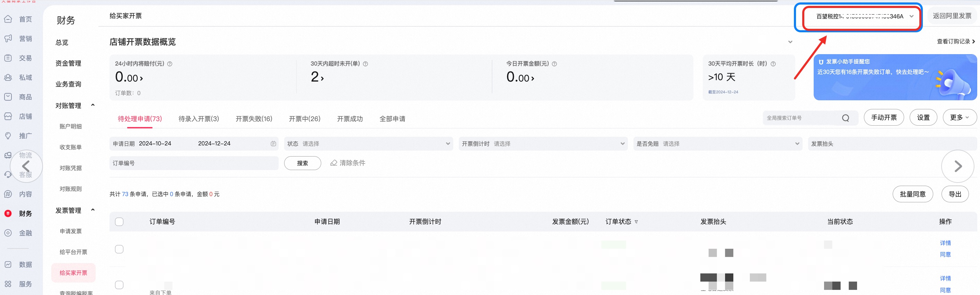Switch to 全部申请 tab
The height and width of the screenshot is (295, 980).
(393, 119)
